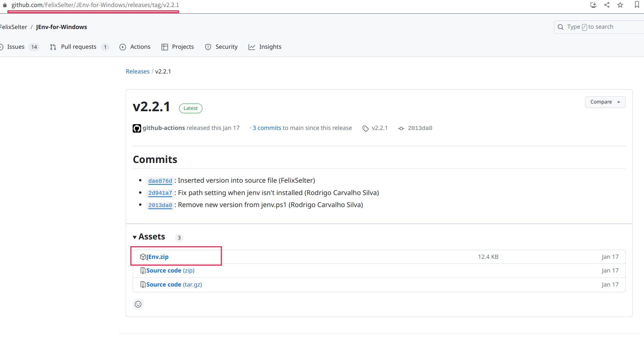Open the FelixSelter owner link
644x344 pixels.
coord(13,27)
